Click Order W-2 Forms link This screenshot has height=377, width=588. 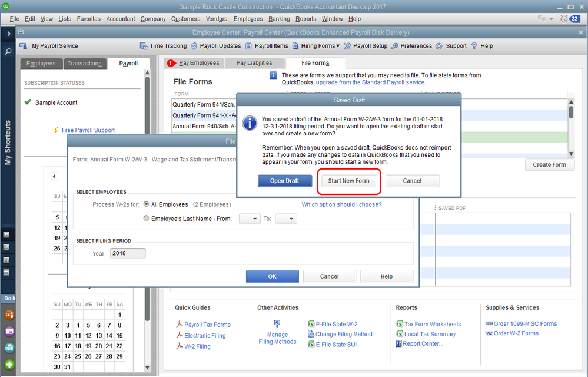(x=516, y=333)
